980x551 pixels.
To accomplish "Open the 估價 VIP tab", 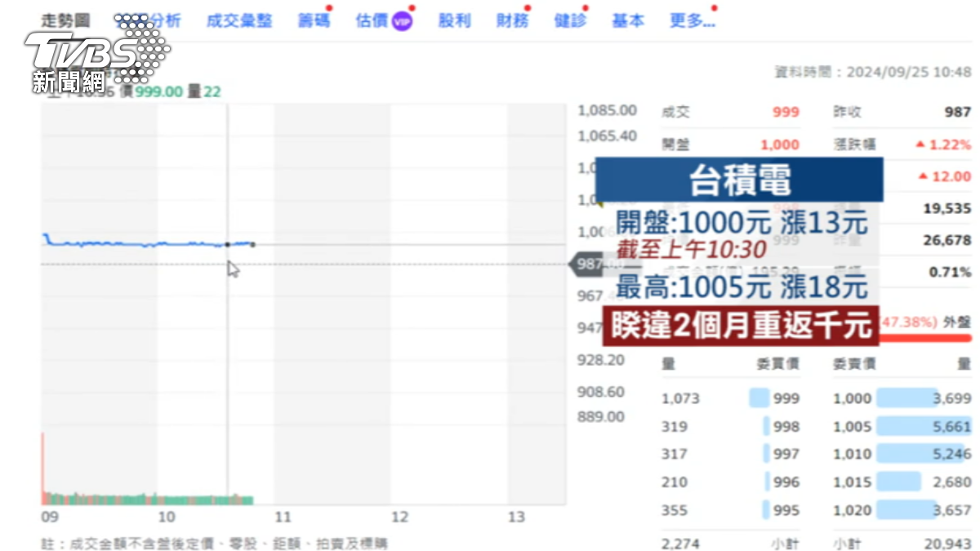I will click(384, 20).
